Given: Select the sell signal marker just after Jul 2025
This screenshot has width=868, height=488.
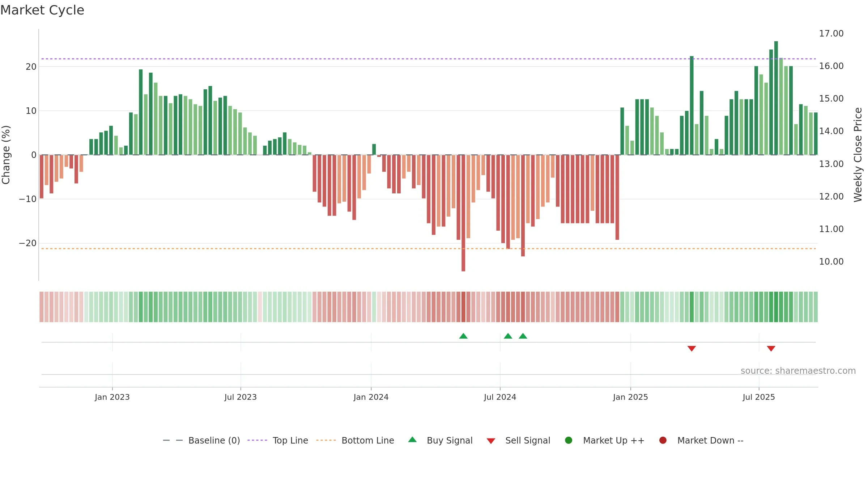Looking at the screenshot, I should [x=771, y=348].
